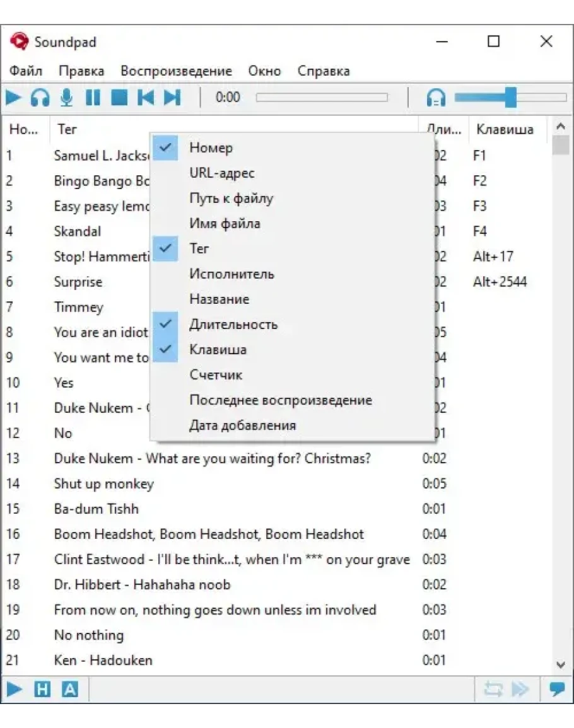Enable the Счетчик column in menu
The width and height of the screenshot is (574, 728).
click(x=216, y=375)
